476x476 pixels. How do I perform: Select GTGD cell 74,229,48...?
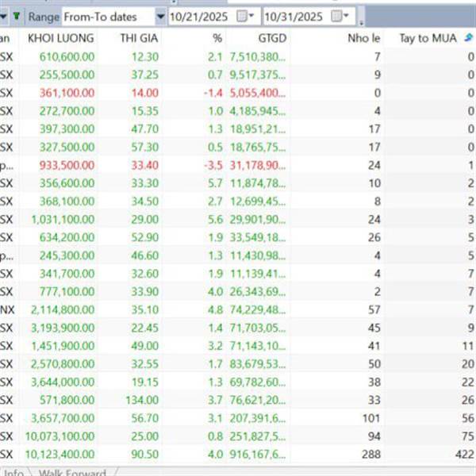pyautogui.click(x=257, y=309)
